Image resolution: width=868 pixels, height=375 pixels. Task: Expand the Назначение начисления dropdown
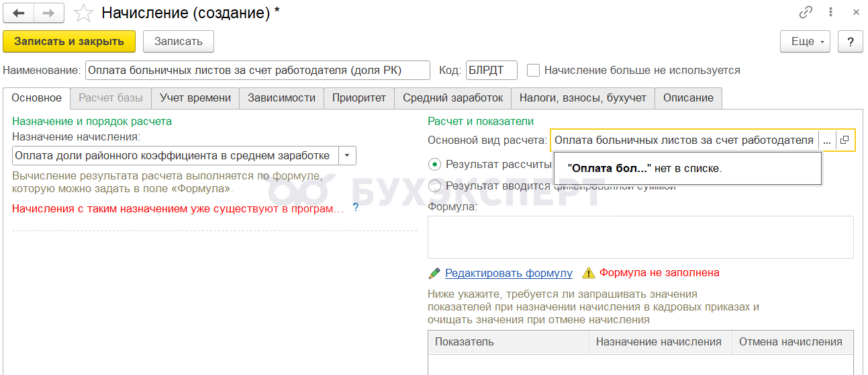(x=347, y=156)
